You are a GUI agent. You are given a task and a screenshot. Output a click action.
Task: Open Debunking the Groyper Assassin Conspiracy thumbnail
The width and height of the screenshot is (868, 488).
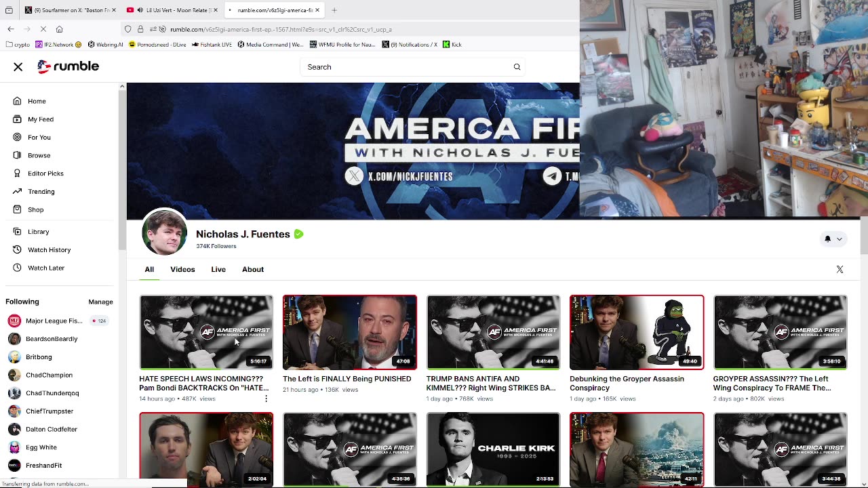pos(637,332)
